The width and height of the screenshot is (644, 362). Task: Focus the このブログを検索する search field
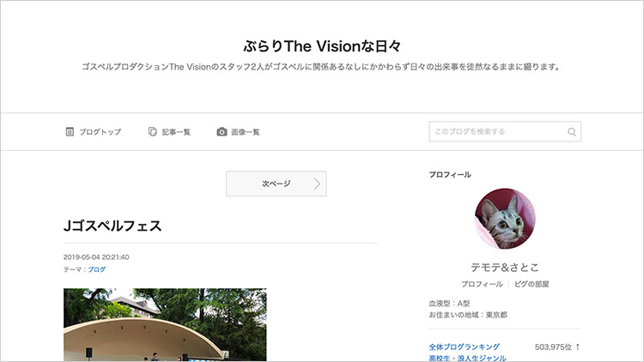click(505, 131)
